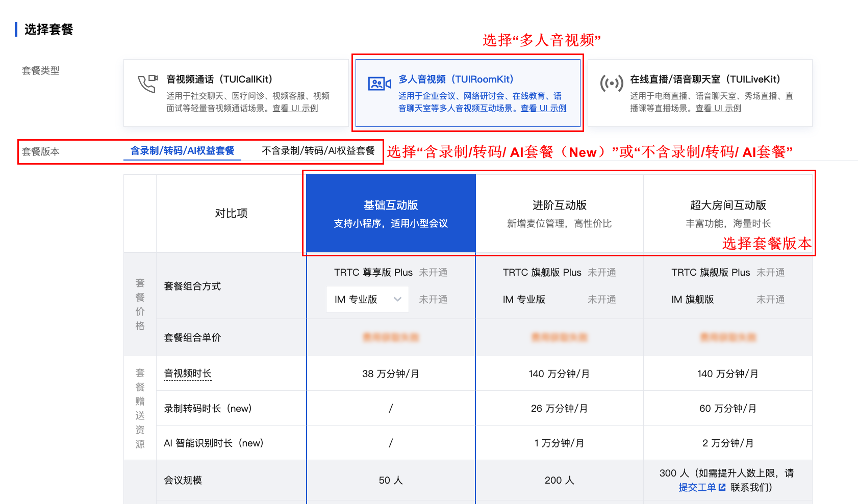Screen dimensions: 858x504
Task: Click 选择套餐 section heading
Action: point(48,29)
